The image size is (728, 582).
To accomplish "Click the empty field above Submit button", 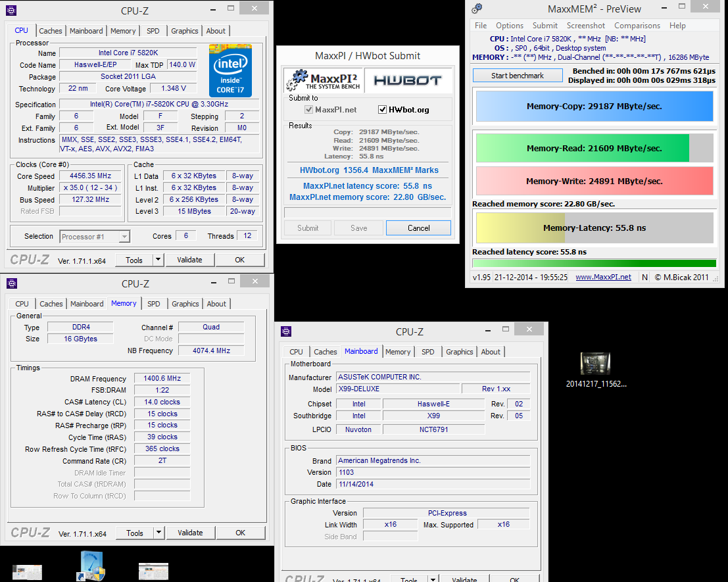I will coord(368,212).
